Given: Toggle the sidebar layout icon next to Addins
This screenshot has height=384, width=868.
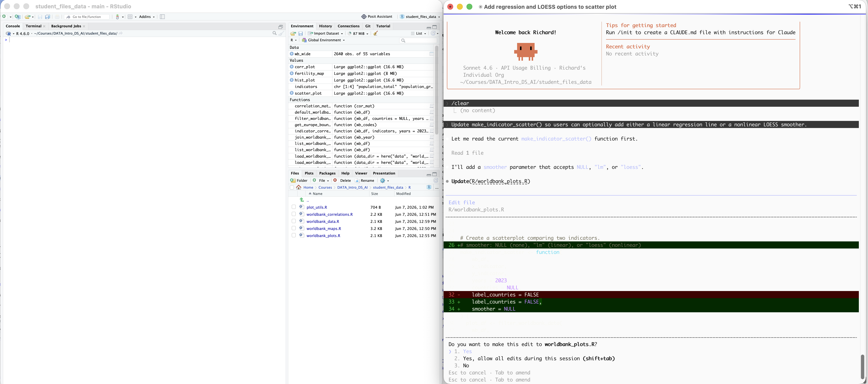Looking at the screenshot, I should pos(162,16).
